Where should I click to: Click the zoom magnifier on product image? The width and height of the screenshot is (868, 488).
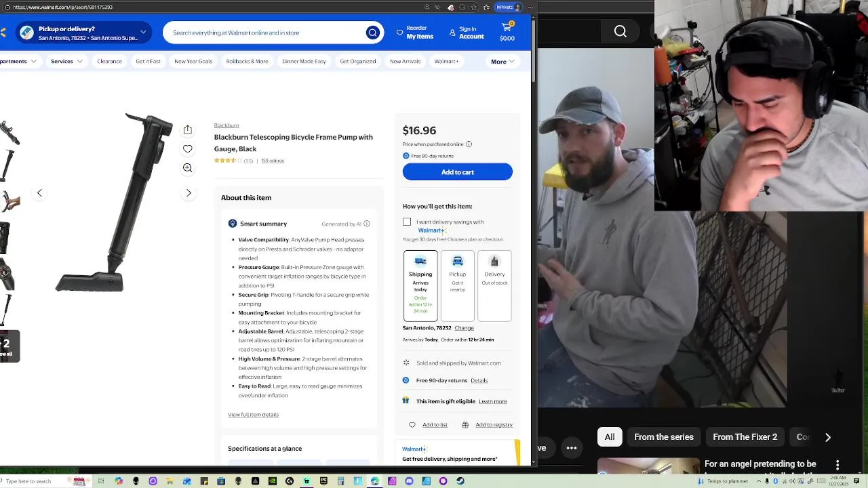[188, 167]
